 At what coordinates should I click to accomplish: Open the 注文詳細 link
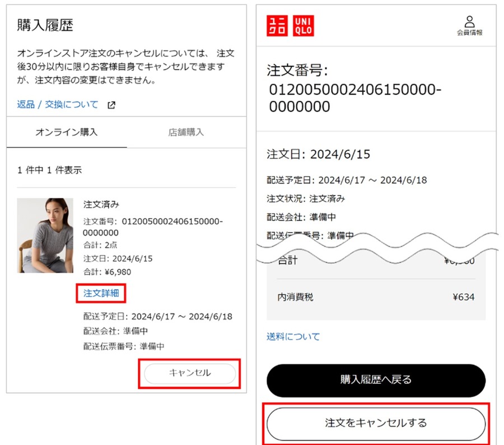(101, 293)
